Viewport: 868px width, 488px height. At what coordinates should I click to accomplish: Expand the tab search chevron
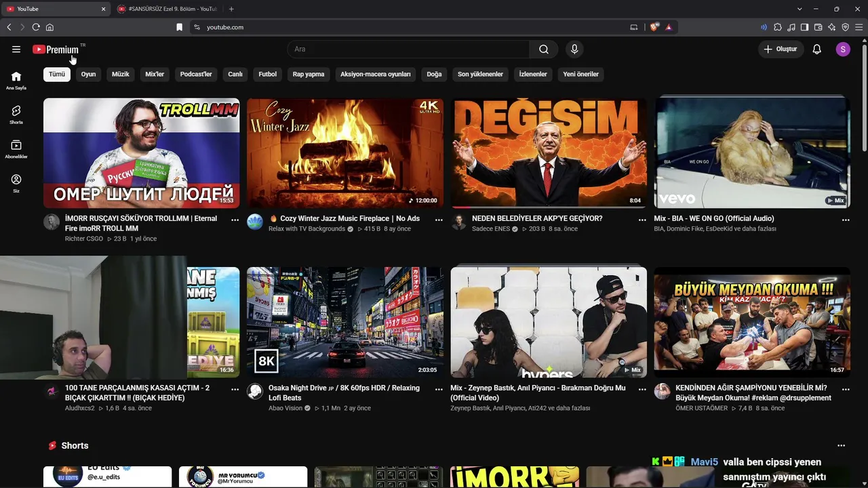point(800,9)
